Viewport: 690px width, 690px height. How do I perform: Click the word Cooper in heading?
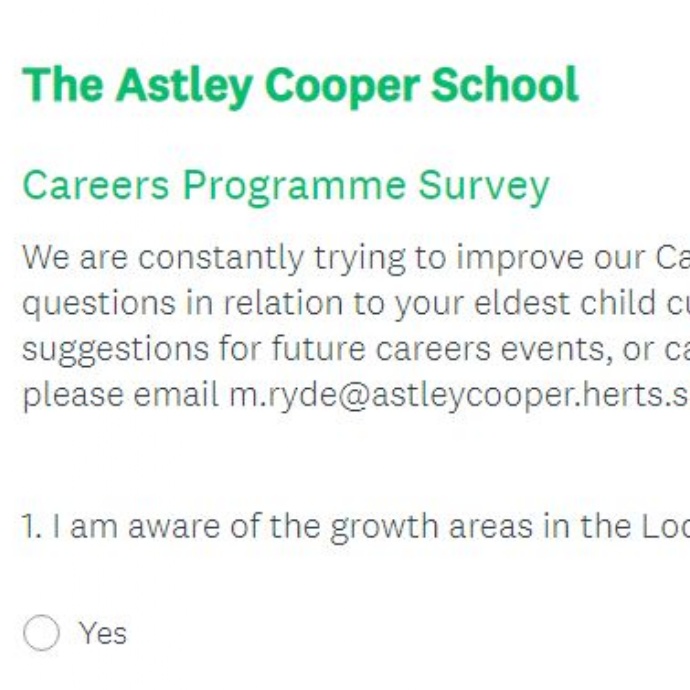point(341,86)
